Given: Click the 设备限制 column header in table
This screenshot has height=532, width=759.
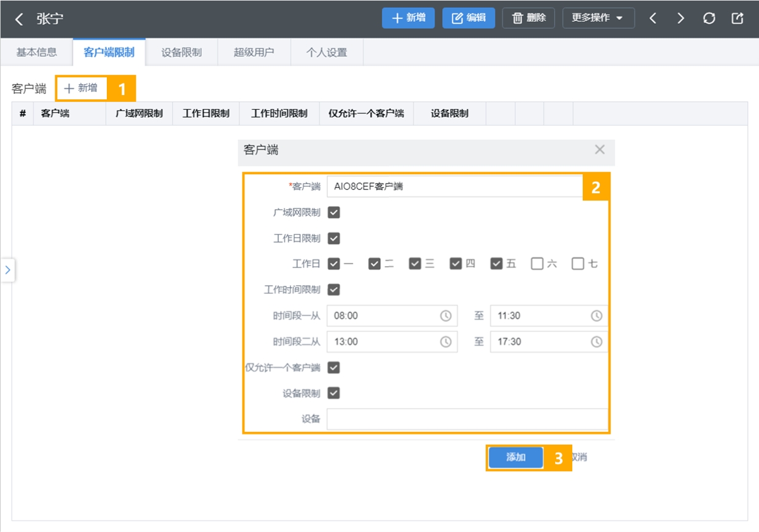Looking at the screenshot, I should tap(450, 114).
